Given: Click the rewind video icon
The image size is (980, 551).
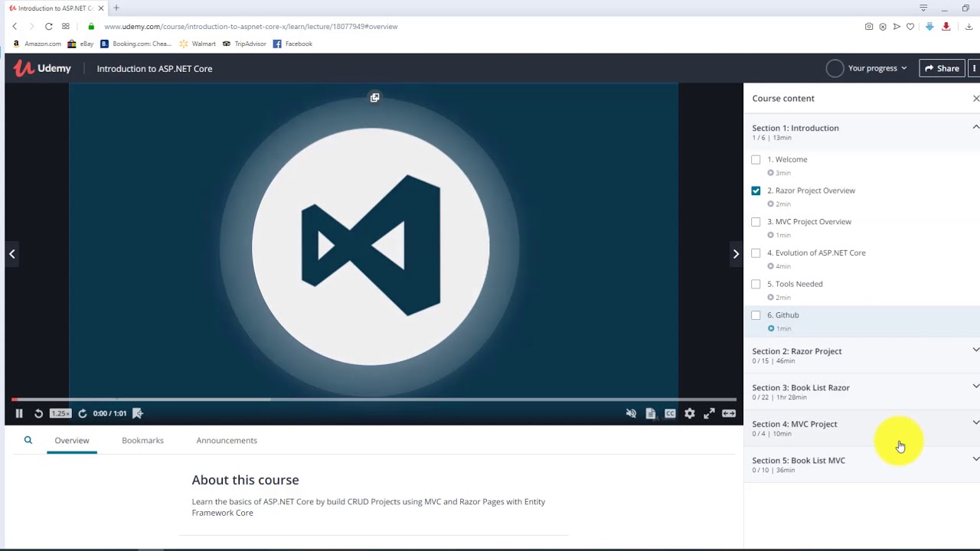Looking at the screenshot, I should 38,413.
